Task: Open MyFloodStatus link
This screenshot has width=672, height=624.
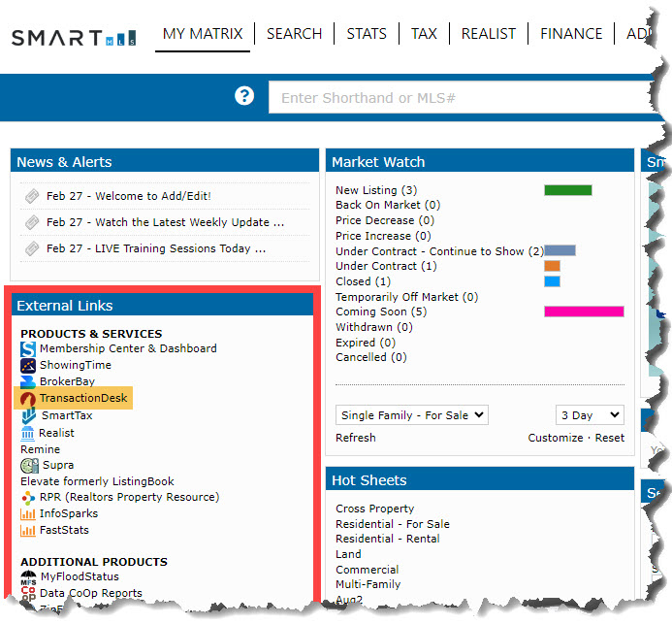Action: [x=80, y=577]
